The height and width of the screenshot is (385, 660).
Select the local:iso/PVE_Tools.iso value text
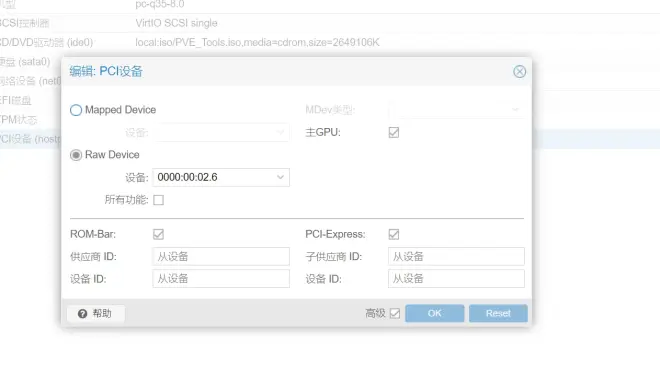coord(257,42)
